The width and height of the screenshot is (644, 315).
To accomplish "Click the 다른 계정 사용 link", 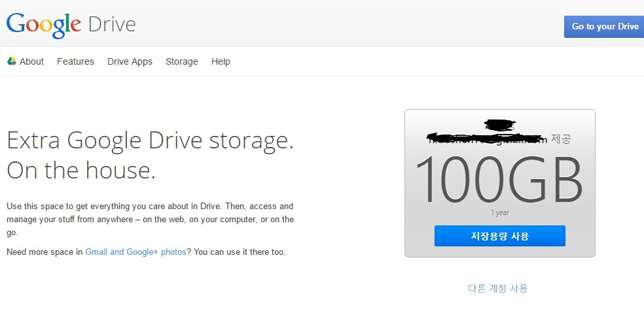I will click(x=498, y=288).
